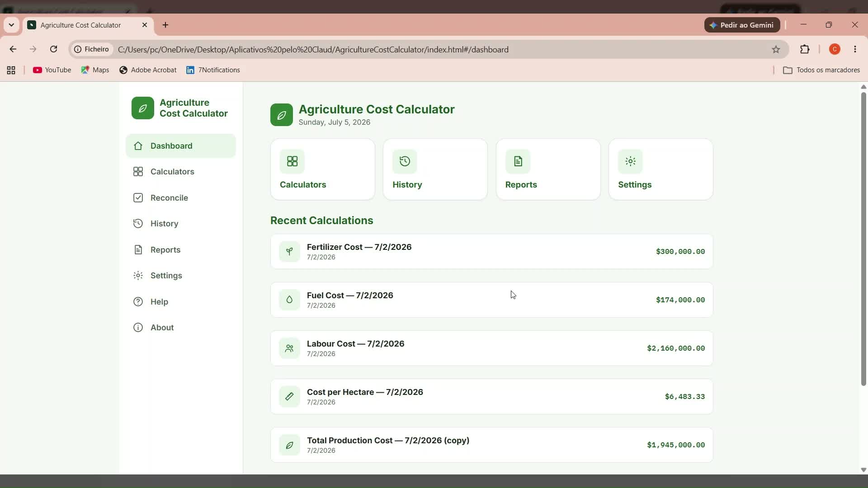
Task: Open Settings in the sidebar
Action: pyautogui.click(x=180, y=276)
